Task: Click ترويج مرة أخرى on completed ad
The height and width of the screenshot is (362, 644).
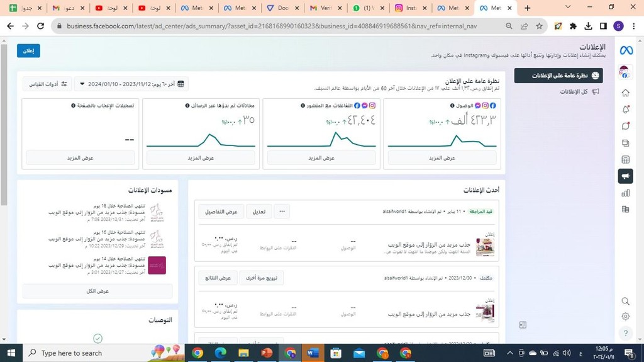Action: (x=262, y=278)
